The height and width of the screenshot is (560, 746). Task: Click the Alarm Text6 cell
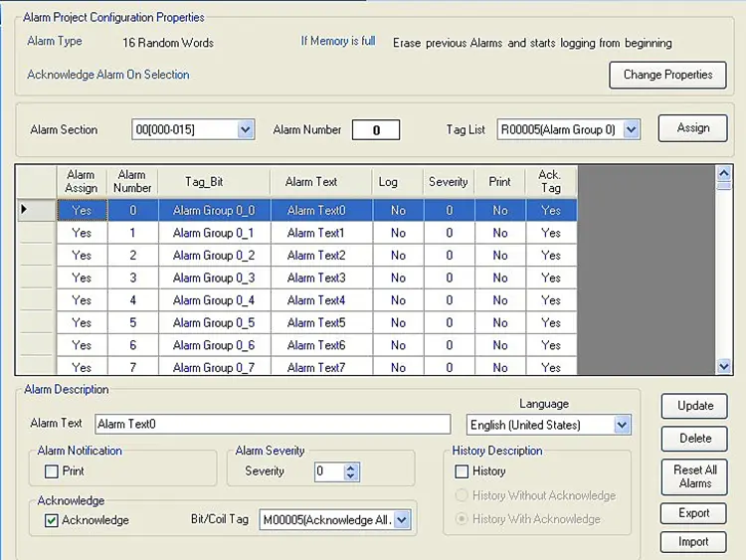(x=321, y=345)
